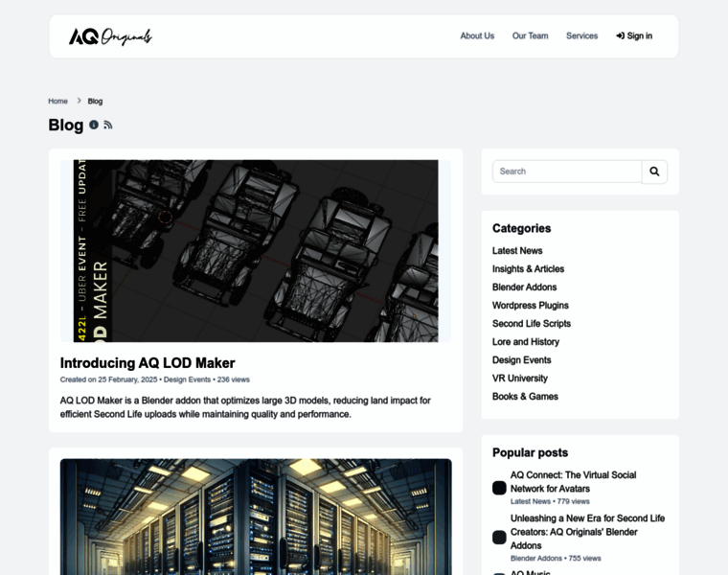Click the AQ Originals logo
The width and height of the screenshot is (728, 575).
click(x=110, y=36)
